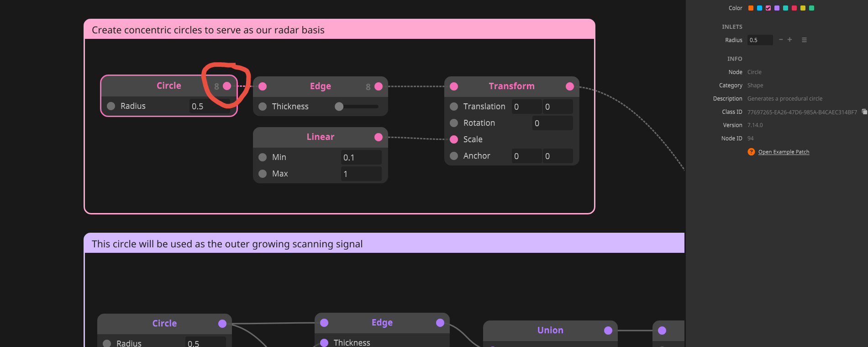Click the Transform node's output port
The height and width of the screenshot is (347, 868).
tap(570, 86)
